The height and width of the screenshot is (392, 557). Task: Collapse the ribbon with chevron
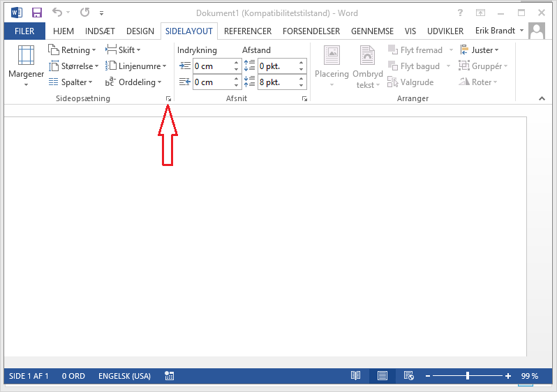pyautogui.click(x=542, y=99)
